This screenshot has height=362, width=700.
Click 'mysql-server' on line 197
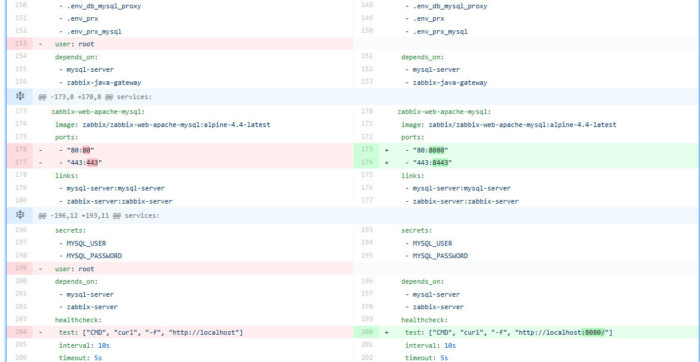(436, 294)
